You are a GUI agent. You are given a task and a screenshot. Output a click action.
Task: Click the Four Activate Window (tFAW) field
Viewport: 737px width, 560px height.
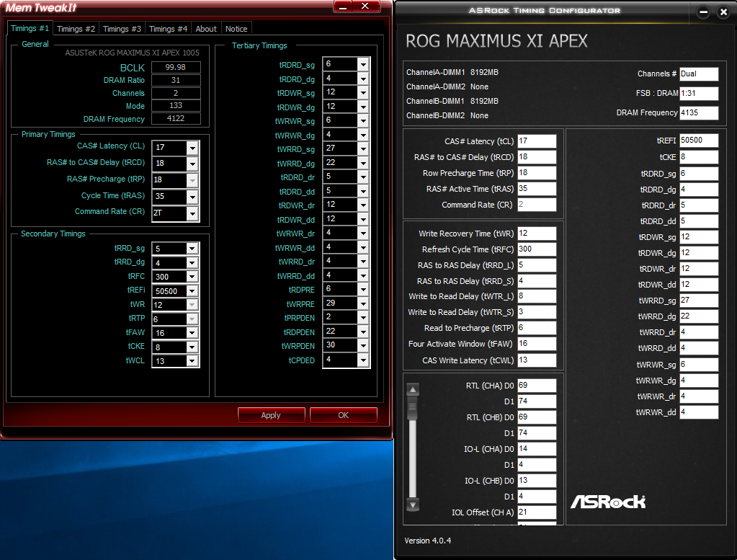(537, 344)
